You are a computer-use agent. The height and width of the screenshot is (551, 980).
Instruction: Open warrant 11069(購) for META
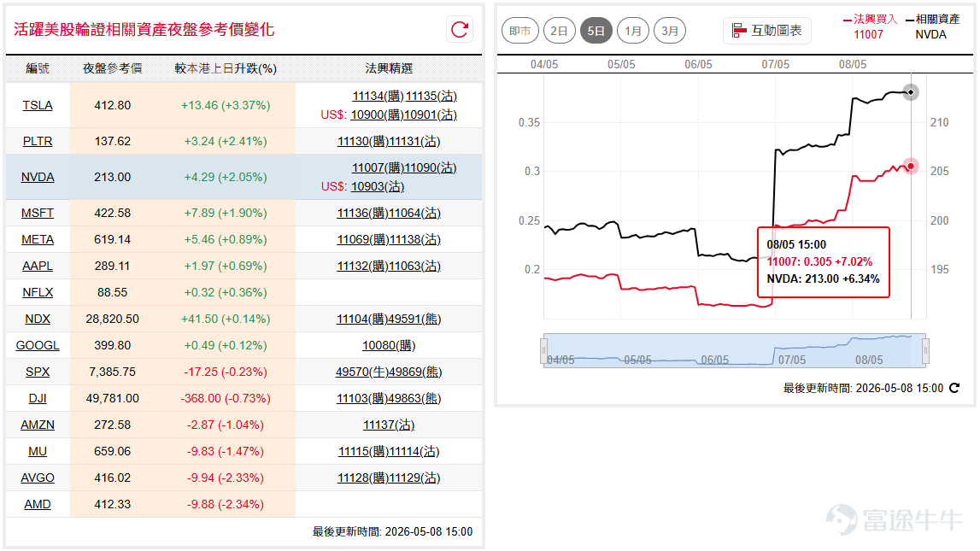(362, 239)
